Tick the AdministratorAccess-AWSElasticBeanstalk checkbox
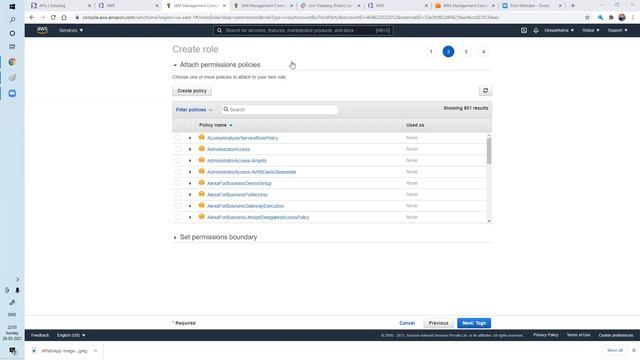 (x=178, y=172)
